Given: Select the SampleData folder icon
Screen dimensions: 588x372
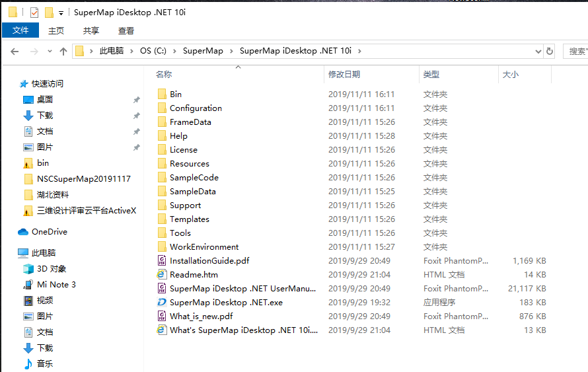Looking at the screenshot, I should coord(162,191).
